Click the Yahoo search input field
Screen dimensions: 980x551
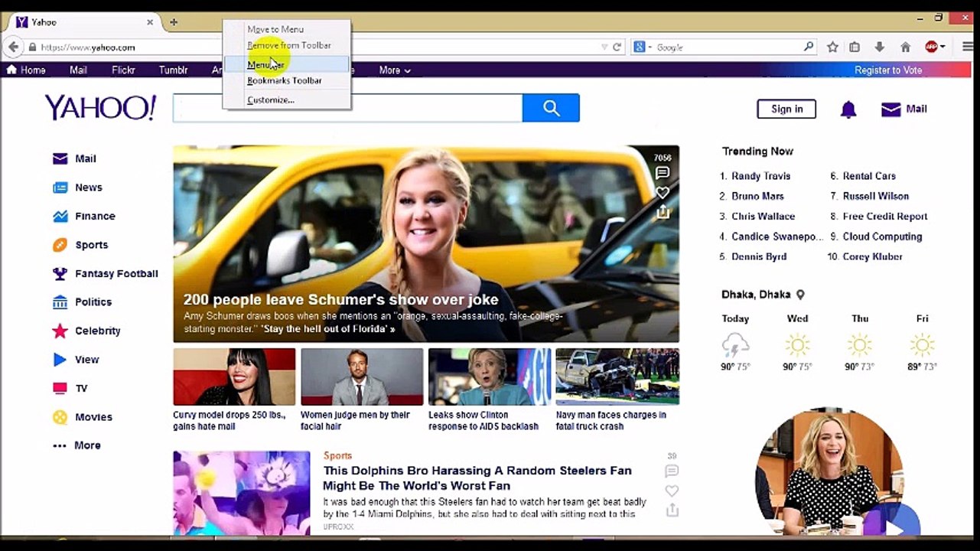coord(347,108)
